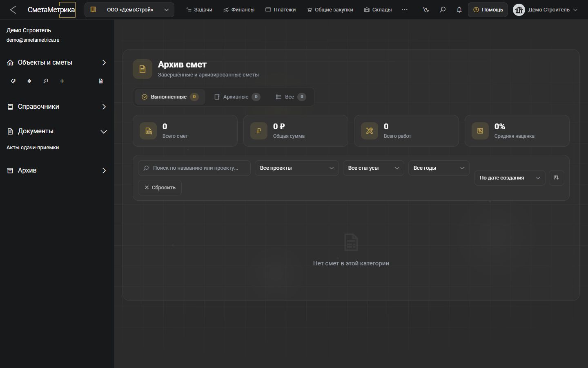
Task: Open the «Все проекты» filter dropdown
Action: click(x=297, y=168)
